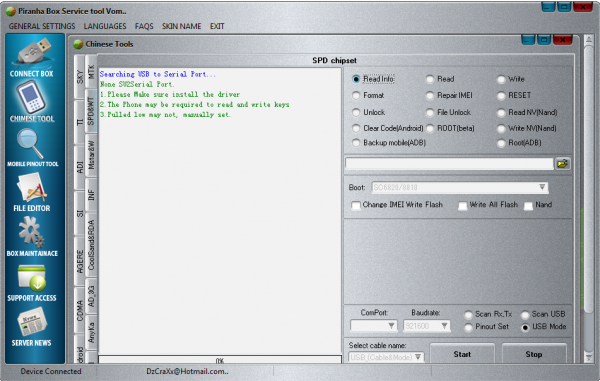Image resolution: width=600 pixels, height=381 pixels.
Task: Switch to the AGERE tab
Action: (x=80, y=262)
